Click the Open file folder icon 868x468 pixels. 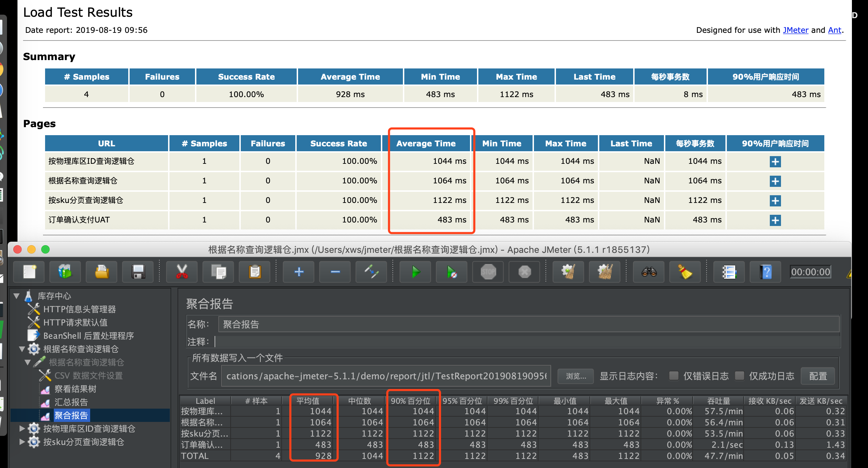(x=102, y=272)
